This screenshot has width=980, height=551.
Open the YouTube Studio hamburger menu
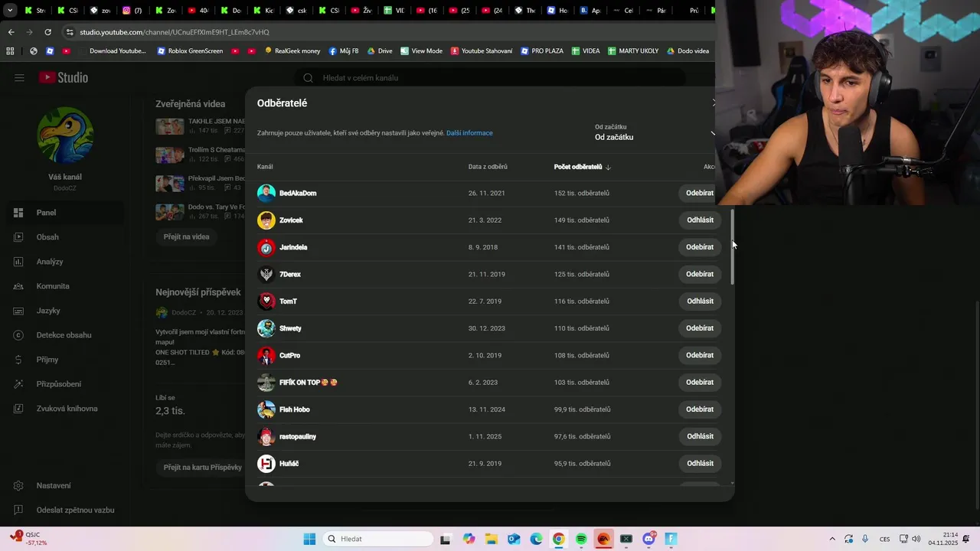coord(20,78)
